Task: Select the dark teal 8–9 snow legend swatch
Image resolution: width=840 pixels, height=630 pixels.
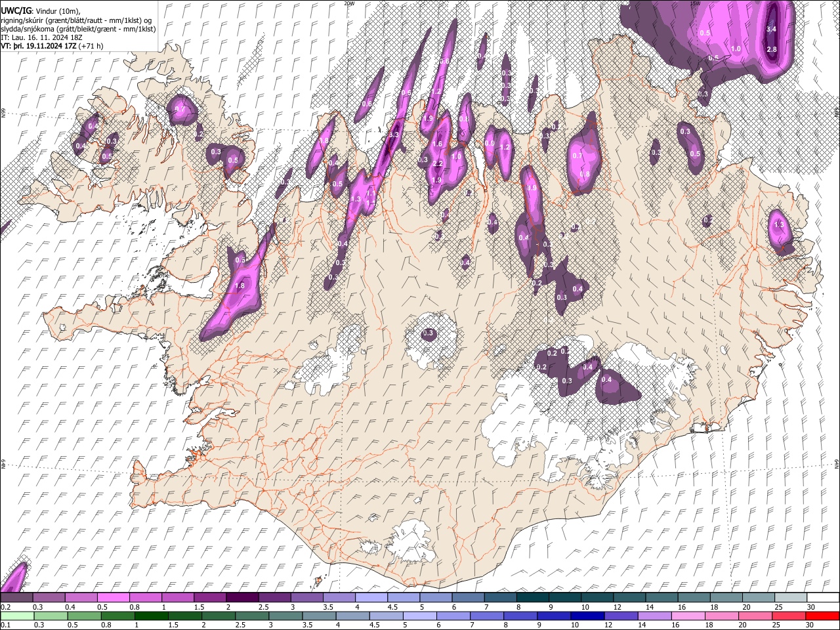Action: pos(532,597)
